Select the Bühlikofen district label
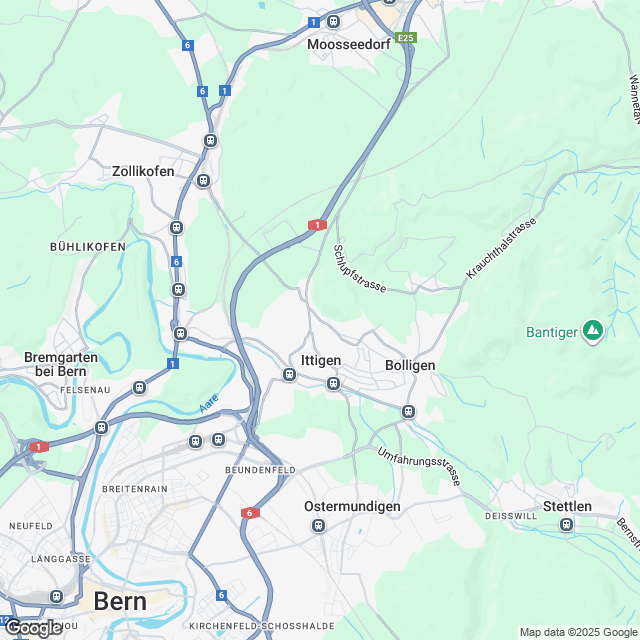Screen dimensions: 640x640 [x=88, y=247]
